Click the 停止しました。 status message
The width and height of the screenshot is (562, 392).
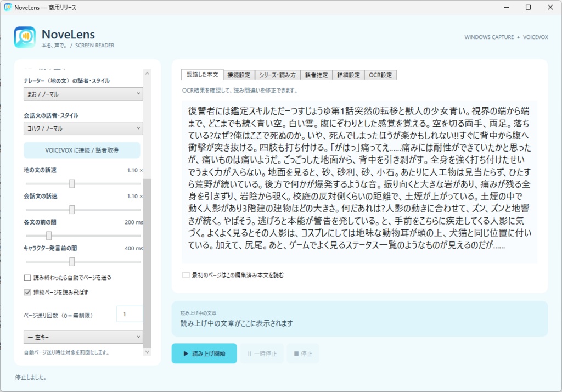31,377
